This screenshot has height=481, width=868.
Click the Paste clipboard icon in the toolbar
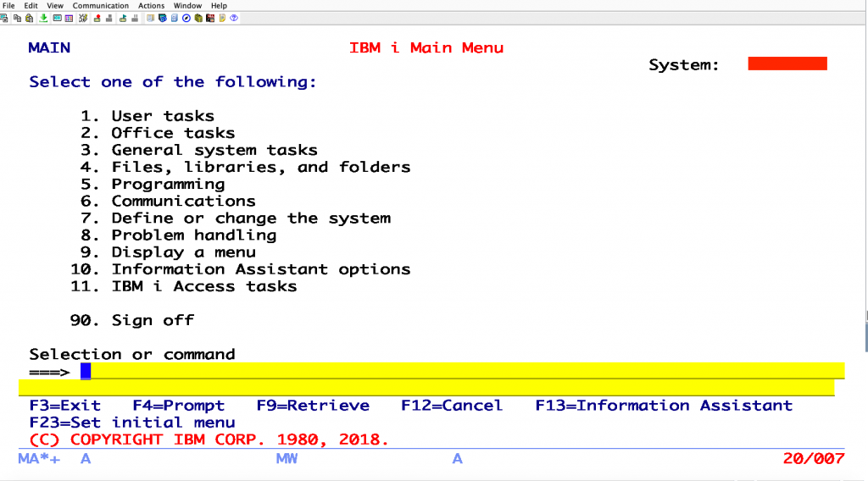pos(30,18)
